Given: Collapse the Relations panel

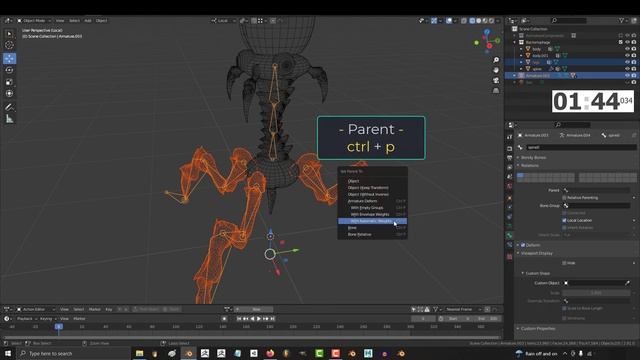Looking at the screenshot, I should pyautogui.click(x=530, y=165).
